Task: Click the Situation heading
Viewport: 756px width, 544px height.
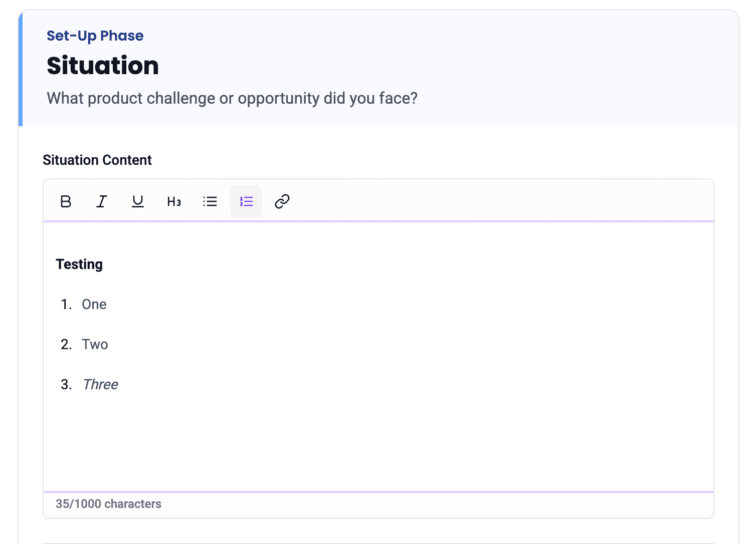Action: (103, 66)
